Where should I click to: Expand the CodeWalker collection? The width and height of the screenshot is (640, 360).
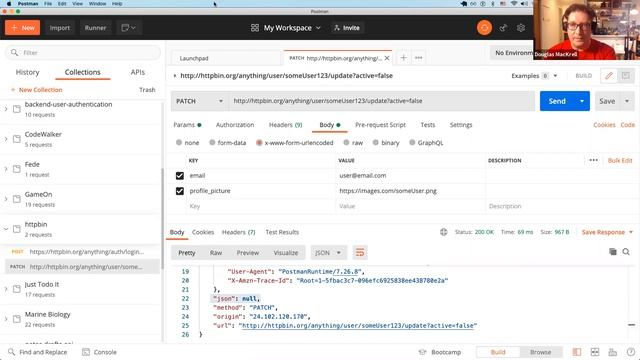6,139
